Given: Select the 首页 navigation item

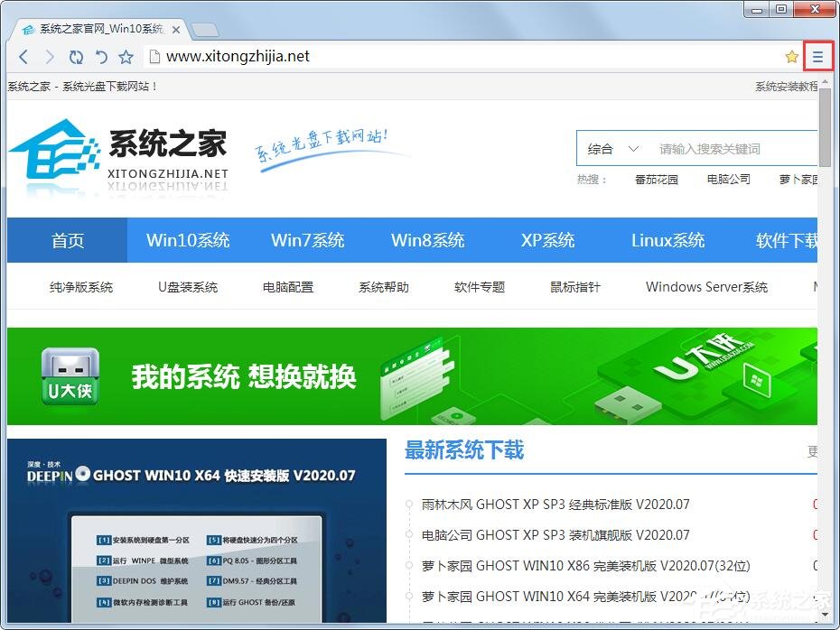Looking at the screenshot, I should (67, 240).
